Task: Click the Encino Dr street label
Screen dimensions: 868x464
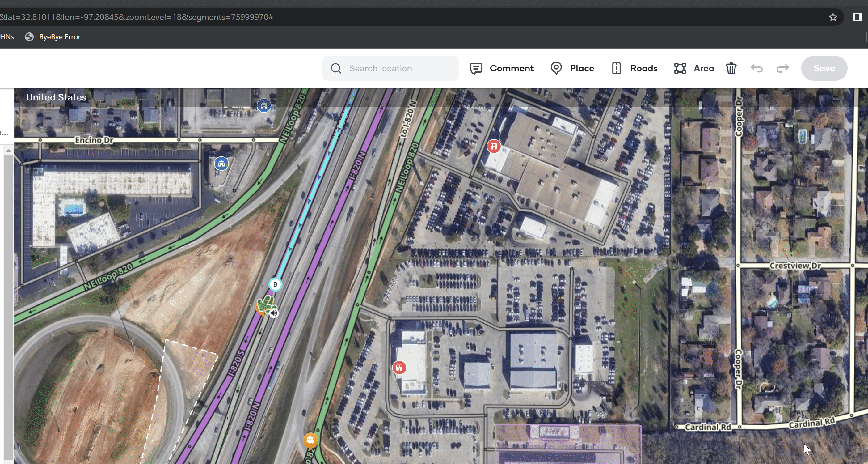Action: pyautogui.click(x=94, y=140)
